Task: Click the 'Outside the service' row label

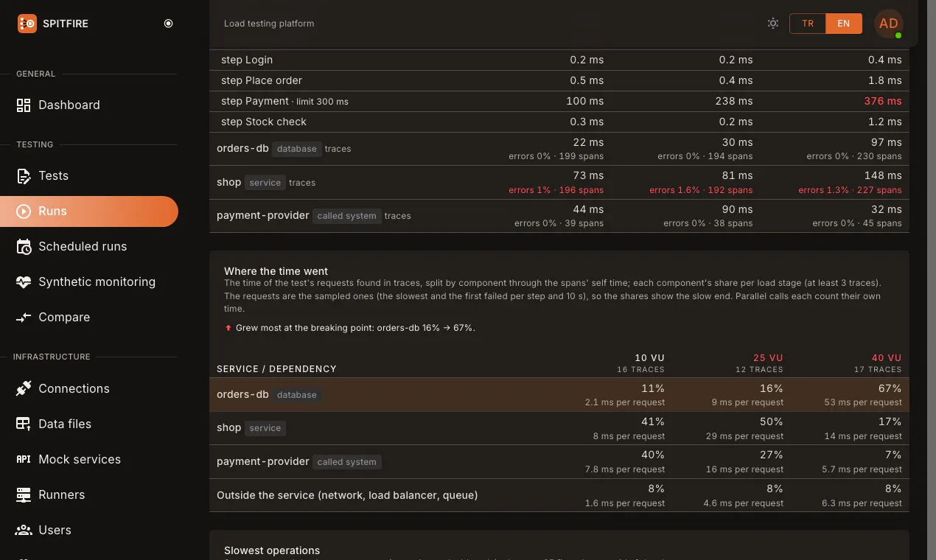Action: [347, 495]
